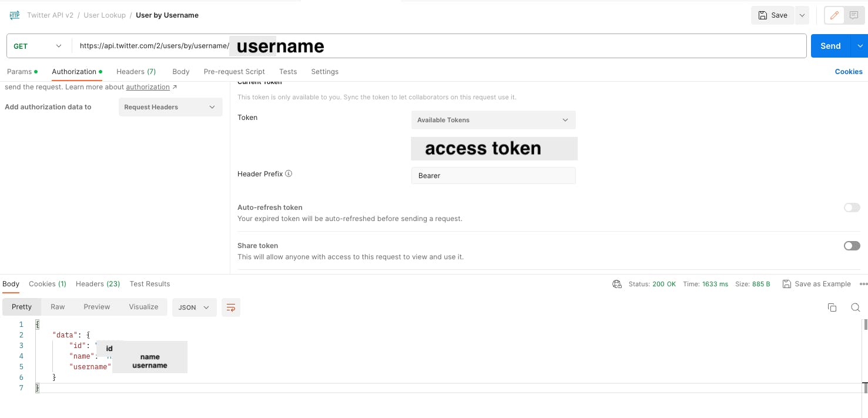
Task: Toggle the wrap lines icon
Action: click(x=231, y=307)
